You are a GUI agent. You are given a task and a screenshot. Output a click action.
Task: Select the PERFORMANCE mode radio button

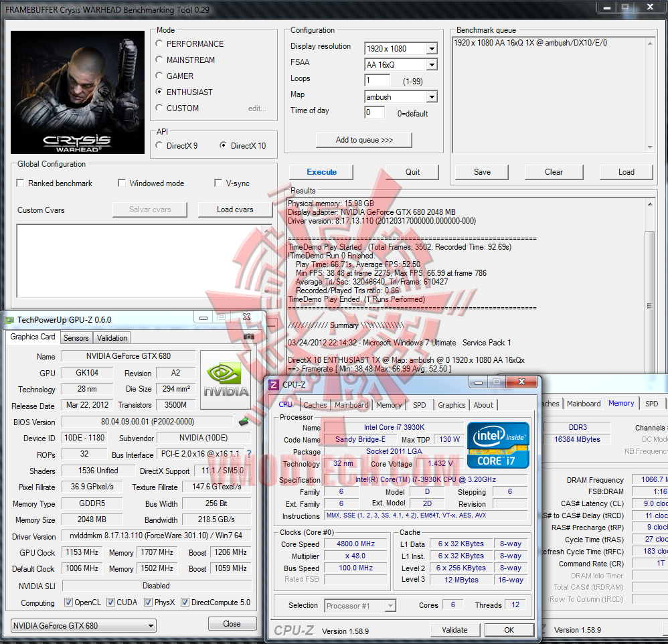[x=159, y=44]
